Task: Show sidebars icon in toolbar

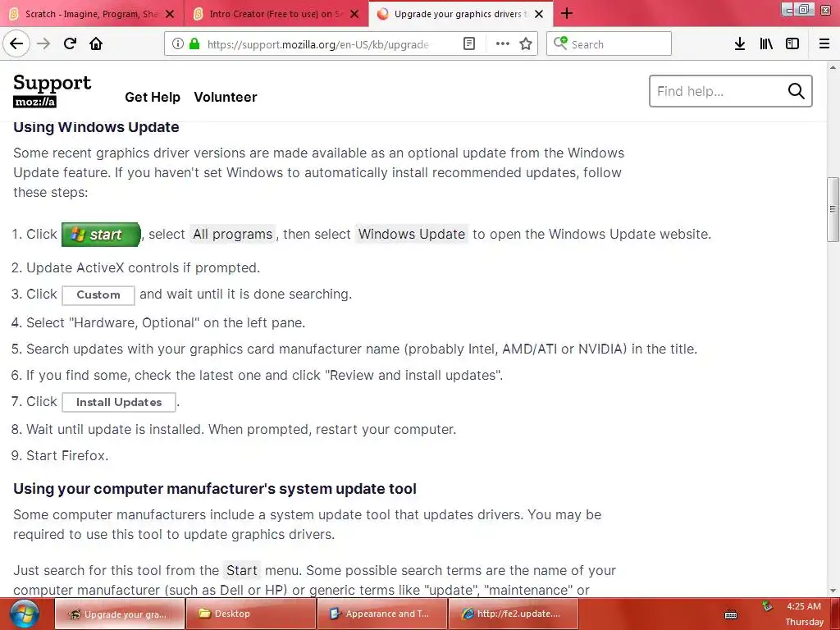Action: [x=792, y=44]
